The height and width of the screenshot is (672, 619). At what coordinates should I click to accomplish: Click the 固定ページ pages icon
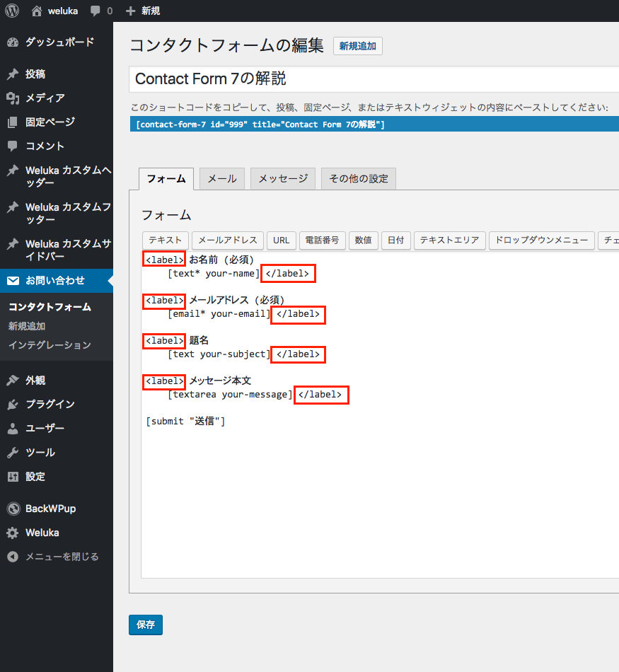point(13,122)
